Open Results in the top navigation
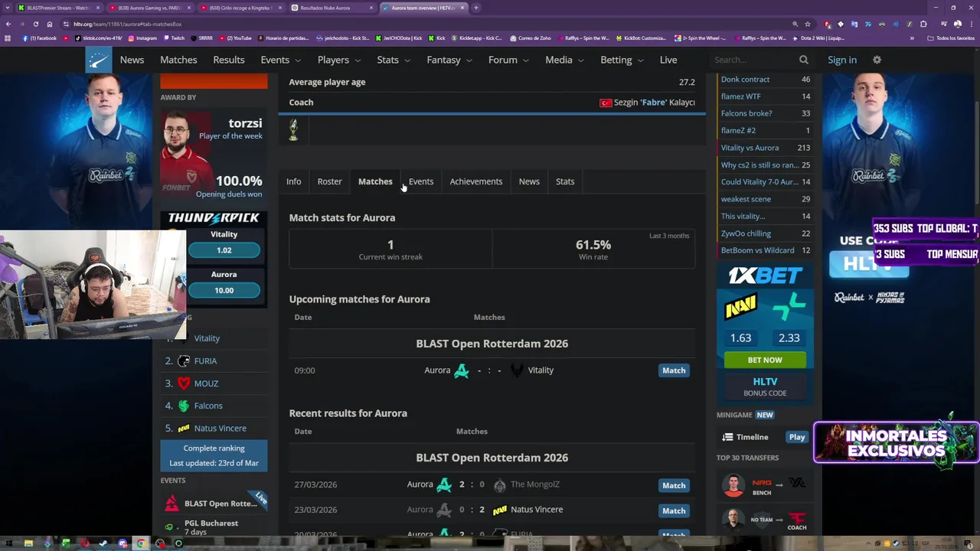 coord(229,60)
